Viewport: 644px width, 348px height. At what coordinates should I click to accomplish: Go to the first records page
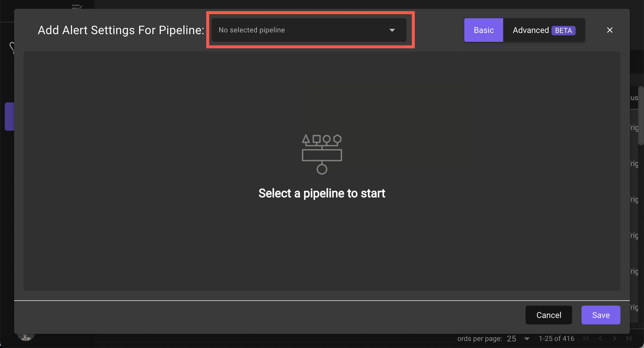(x=586, y=338)
